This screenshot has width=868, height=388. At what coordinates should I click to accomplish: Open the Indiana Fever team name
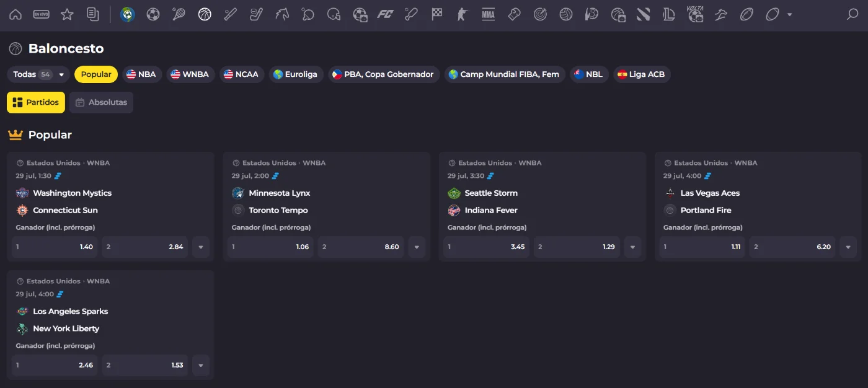click(491, 210)
